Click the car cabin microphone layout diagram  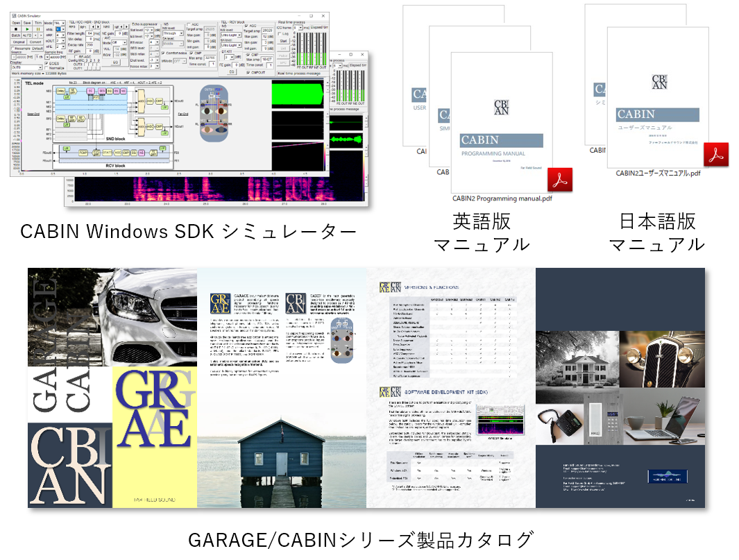[x=214, y=114]
